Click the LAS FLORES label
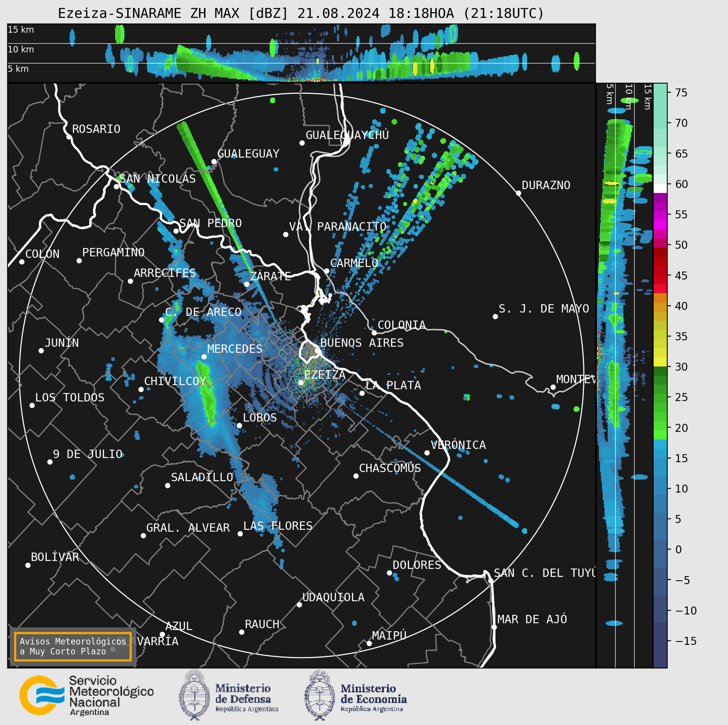Image resolution: width=728 pixels, height=725 pixels. tap(278, 526)
